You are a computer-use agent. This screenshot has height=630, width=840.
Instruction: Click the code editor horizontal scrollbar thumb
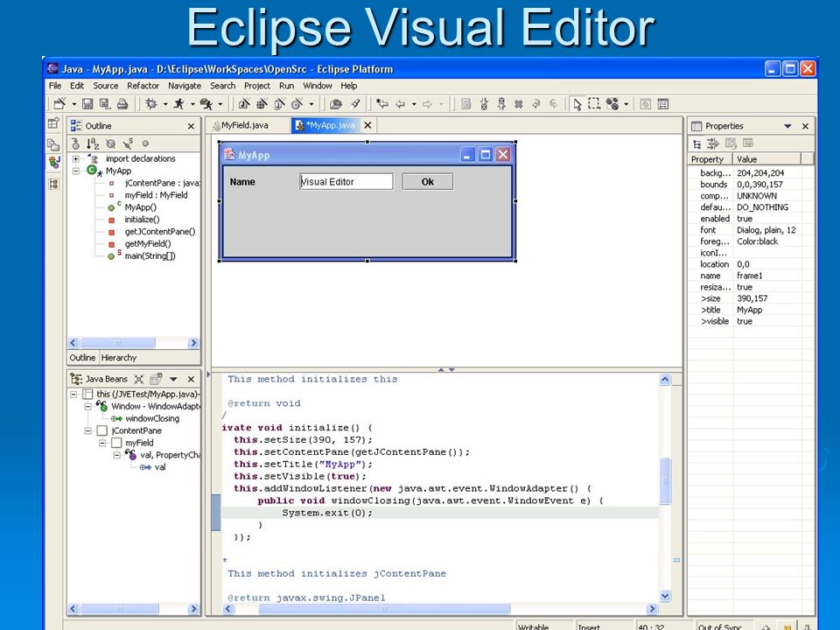384,609
